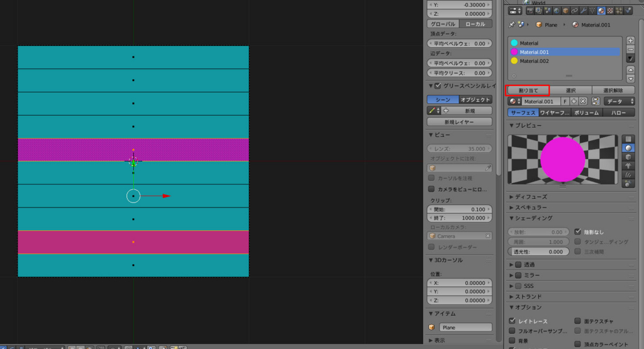Open the Render properties camera tab

click(530, 11)
